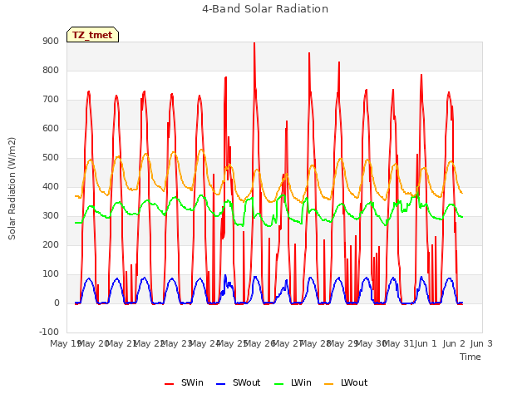Image resolution: width=532 pixels, height=399 pixels.
Task: Click the 300 y-axis tick label
Action: (51, 216)
